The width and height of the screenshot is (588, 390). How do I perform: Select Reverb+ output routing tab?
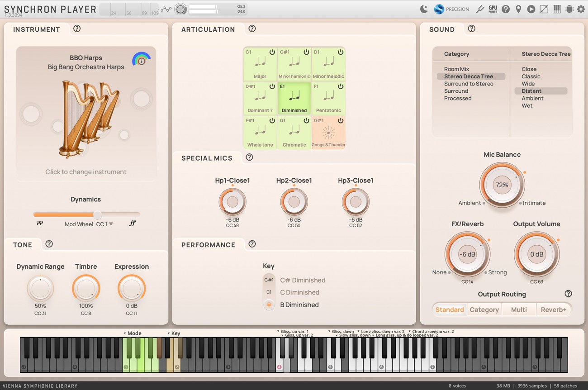tap(554, 309)
